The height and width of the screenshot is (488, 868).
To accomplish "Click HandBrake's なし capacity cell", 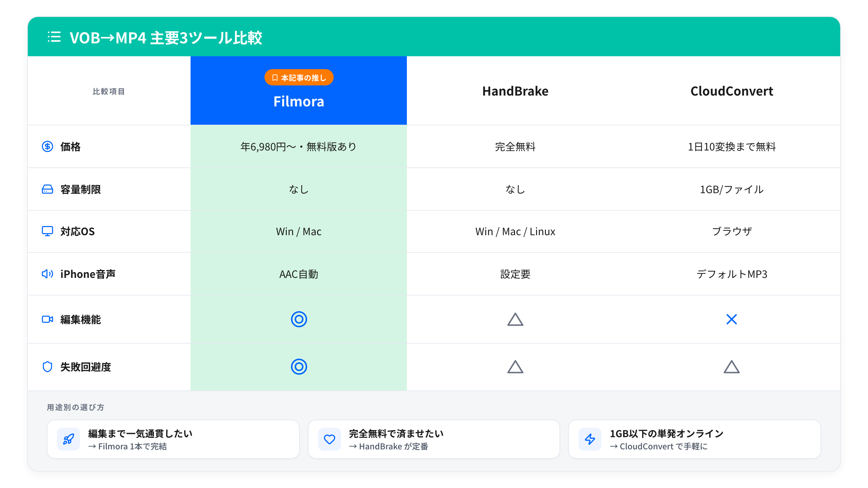I will (515, 189).
